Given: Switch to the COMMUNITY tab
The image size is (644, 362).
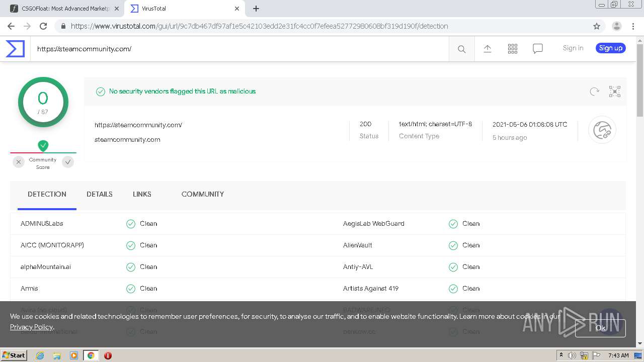Looking at the screenshot, I should (203, 194).
